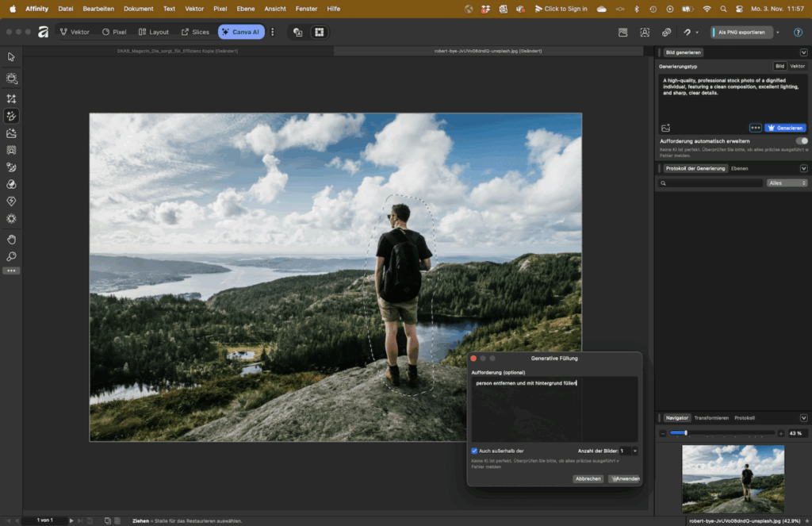Viewport: 812px width, 526px height.
Task: Click the add reference image icon in prompt box
Action: (665, 128)
